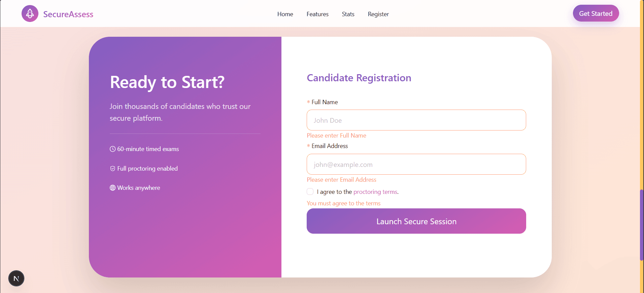Click the globe icon beside Works anywhere
Image resolution: width=644 pixels, height=293 pixels.
click(x=112, y=188)
